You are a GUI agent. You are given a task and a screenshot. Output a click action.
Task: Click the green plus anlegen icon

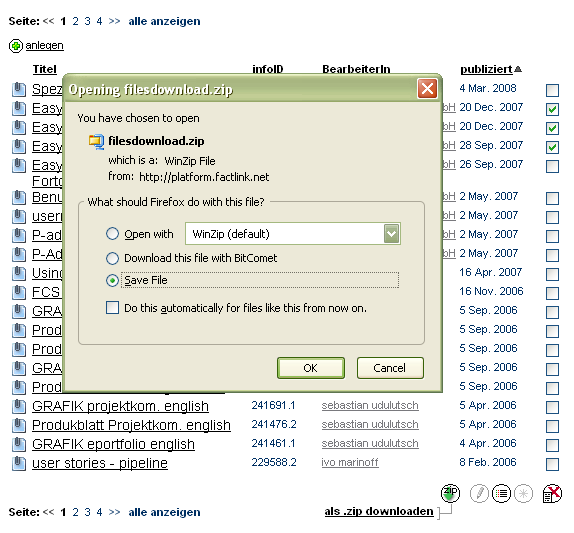click(16, 46)
